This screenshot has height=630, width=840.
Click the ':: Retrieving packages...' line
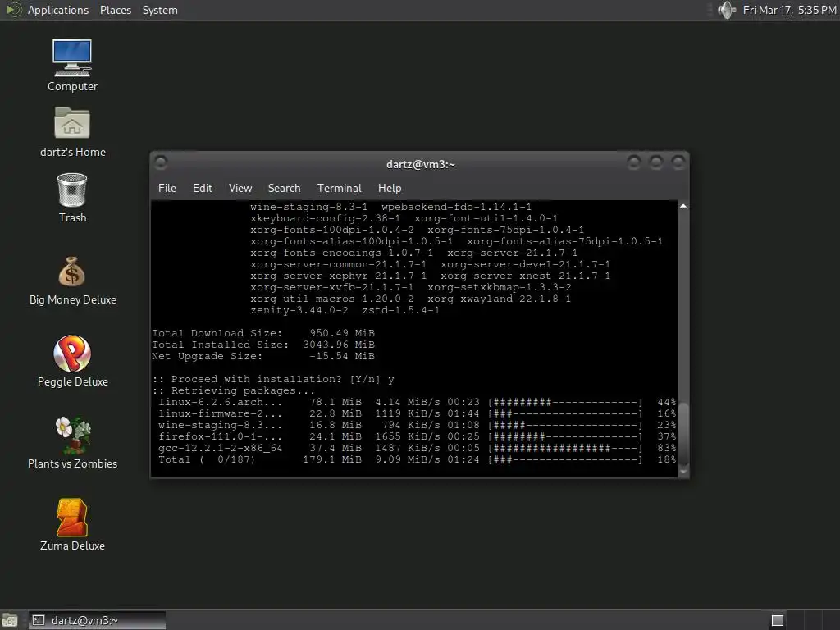point(234,390)
